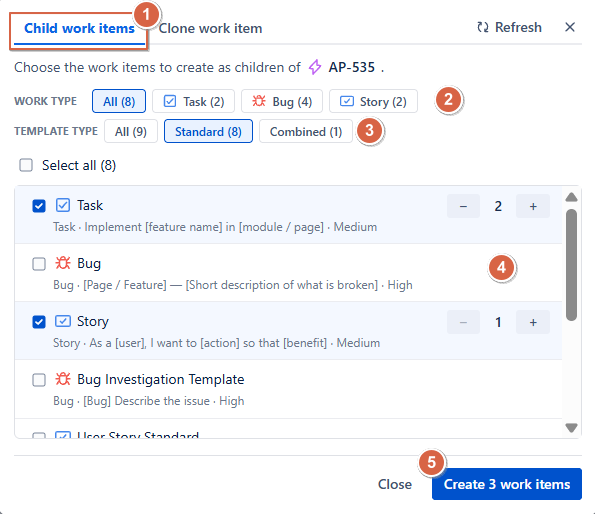Click the red bug icon in the Bug row

coord(63,263)
